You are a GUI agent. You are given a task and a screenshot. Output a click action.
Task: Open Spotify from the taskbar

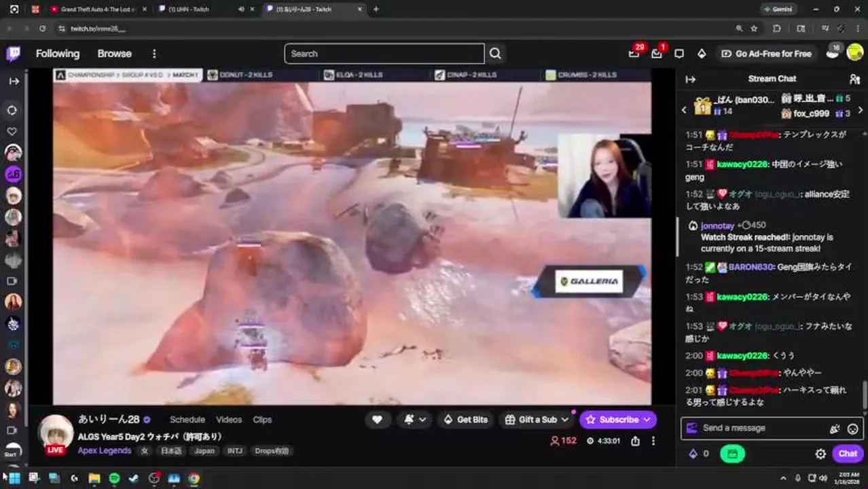(114, 478)
